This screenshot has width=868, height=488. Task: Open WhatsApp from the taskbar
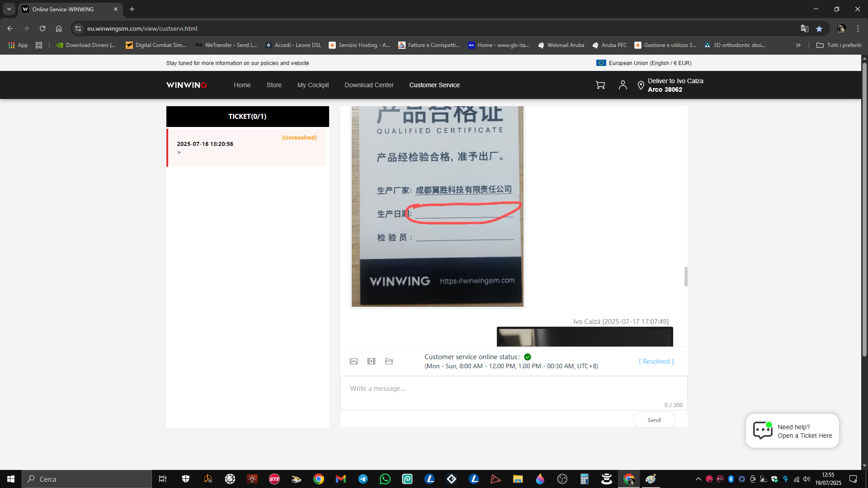tap(385, 479)
